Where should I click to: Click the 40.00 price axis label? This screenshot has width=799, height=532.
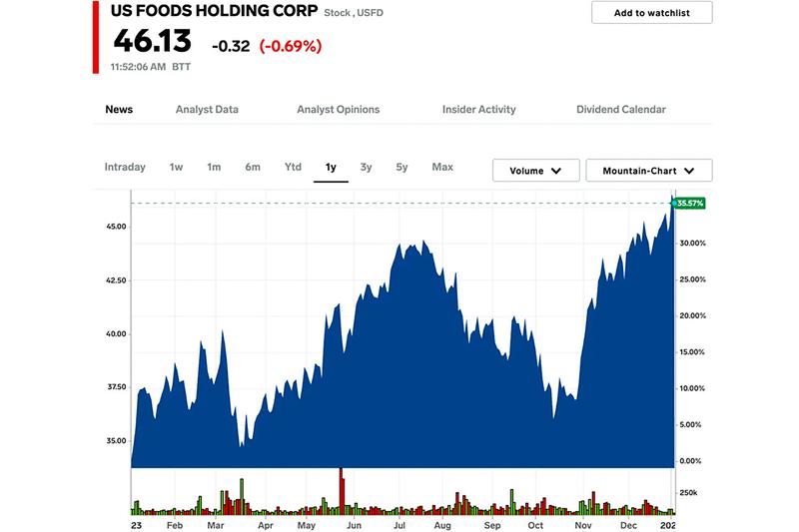[x=116, y=334]
